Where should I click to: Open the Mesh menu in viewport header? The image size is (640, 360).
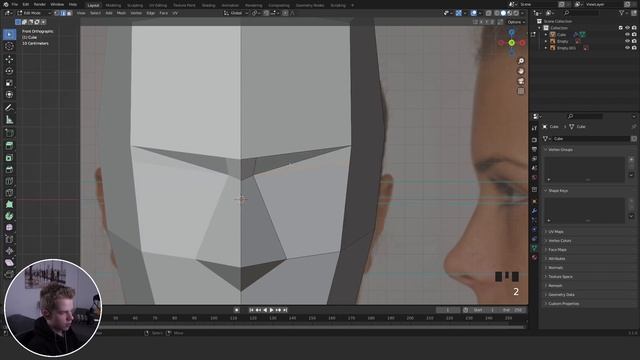[x=121, y=13]
